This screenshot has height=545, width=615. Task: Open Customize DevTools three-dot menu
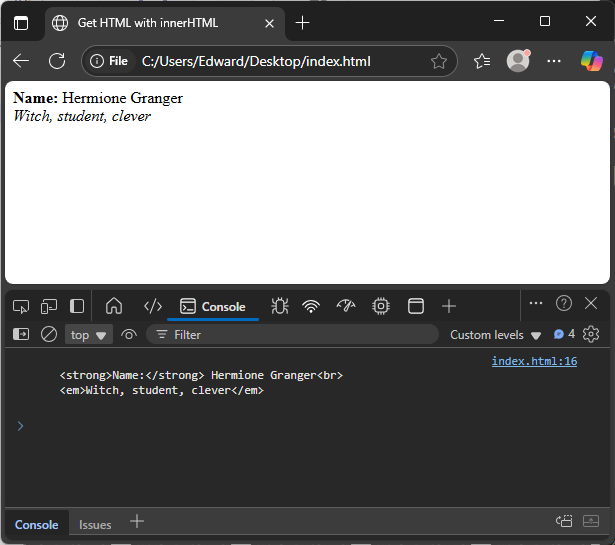pos(536,303)
